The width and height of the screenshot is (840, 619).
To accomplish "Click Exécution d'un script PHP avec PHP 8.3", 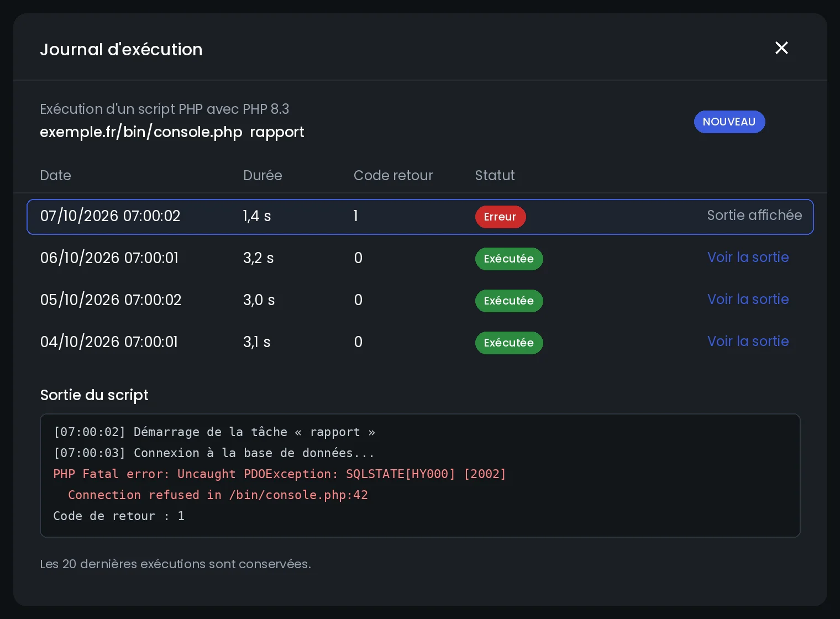I will click(x=165, y=109).
